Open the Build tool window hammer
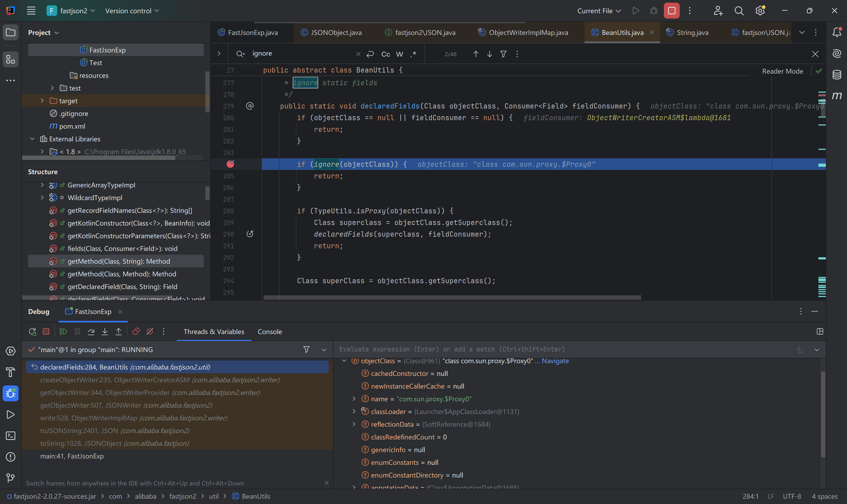This screenshot has width=847, height=504. pos(11,372)
